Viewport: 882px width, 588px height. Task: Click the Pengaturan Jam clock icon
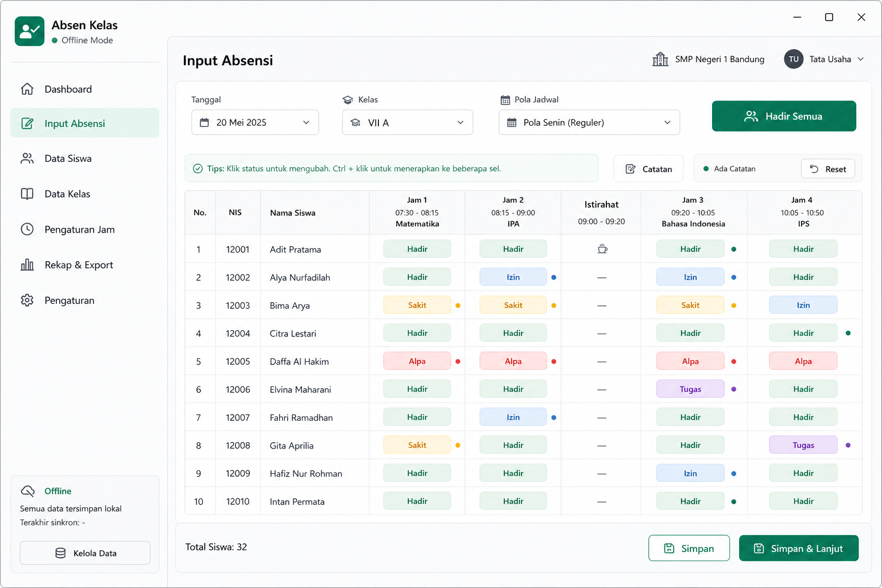click(27, 229)
